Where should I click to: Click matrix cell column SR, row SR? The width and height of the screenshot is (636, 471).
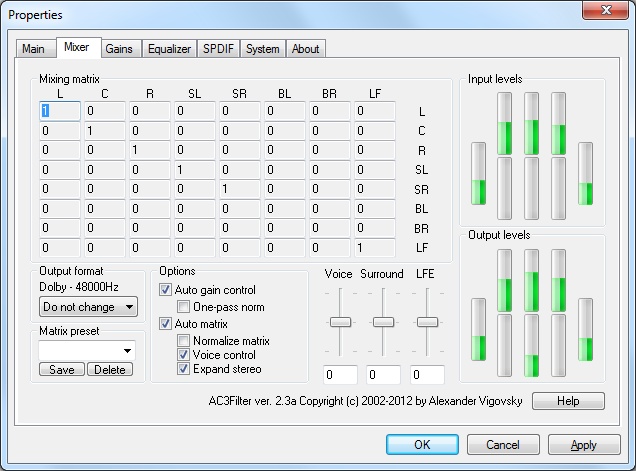[x=240, y=189]
